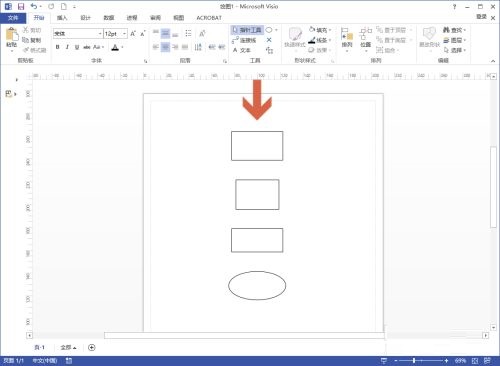Open the ellipse shape tool dropdown arrow
500x366 pixels.
click(276, 30)
